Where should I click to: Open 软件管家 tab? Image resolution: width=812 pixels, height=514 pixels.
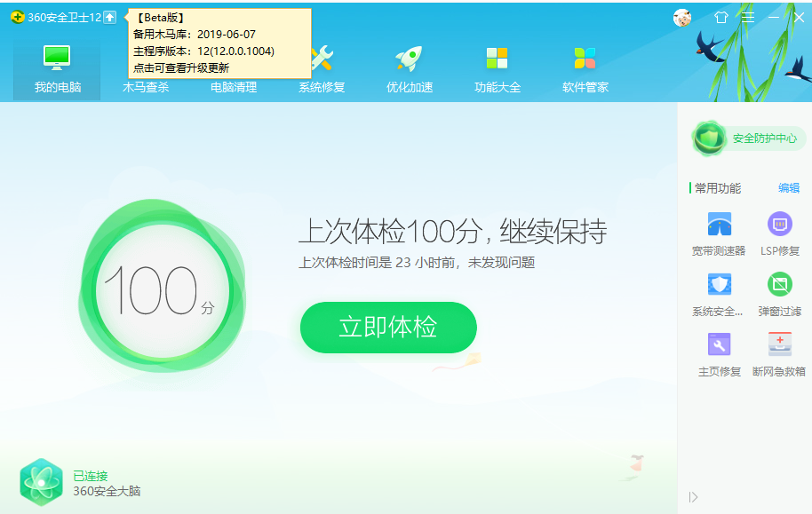[585, 68]
